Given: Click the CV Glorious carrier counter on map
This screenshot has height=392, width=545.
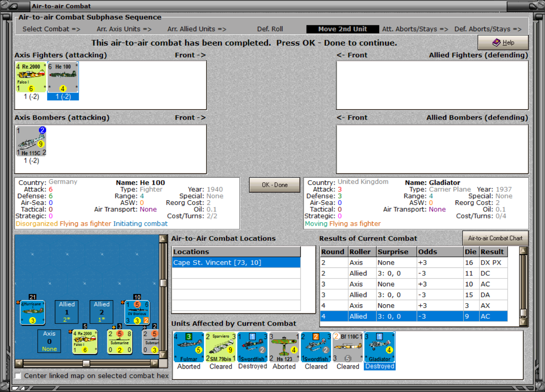Looking at the screenshot, I should click(x=137, y=313).
